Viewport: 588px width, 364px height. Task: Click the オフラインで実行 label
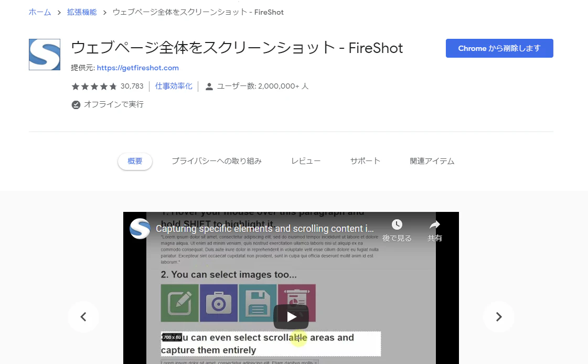pyautogui.click(x=114, y=104)
